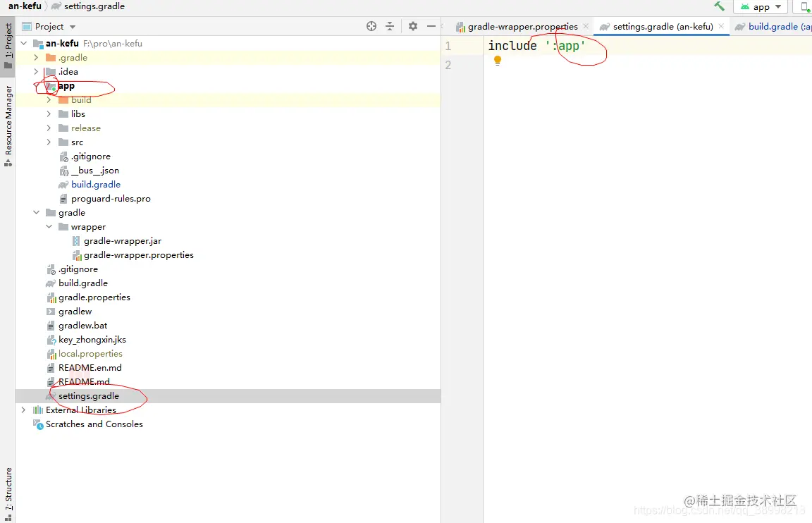Expand the release folder
Image resolution: width=812 pixels, height=523 pixels.
click(49, 128)
